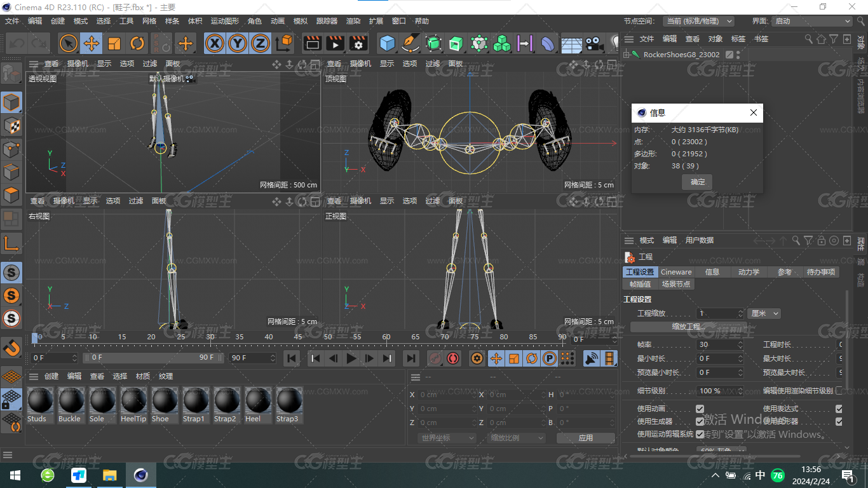Image resolution: width=868 pixels, height=488 pixels.
Task: Switch to the 动力学 tab
Action: coord(749,272)
